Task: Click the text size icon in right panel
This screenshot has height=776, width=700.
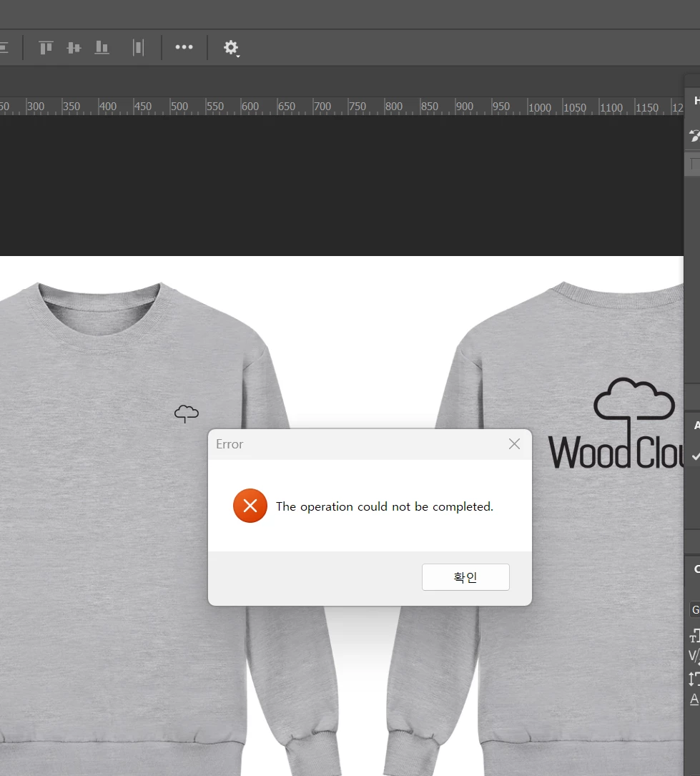Action: tap(694, 636)
